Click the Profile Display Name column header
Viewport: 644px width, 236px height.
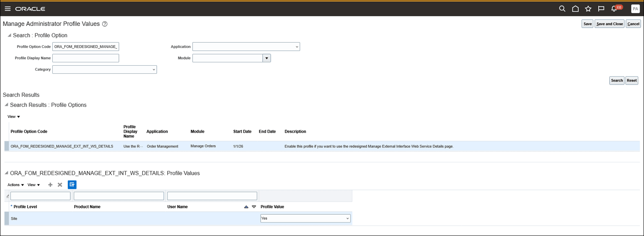point(130,131)
